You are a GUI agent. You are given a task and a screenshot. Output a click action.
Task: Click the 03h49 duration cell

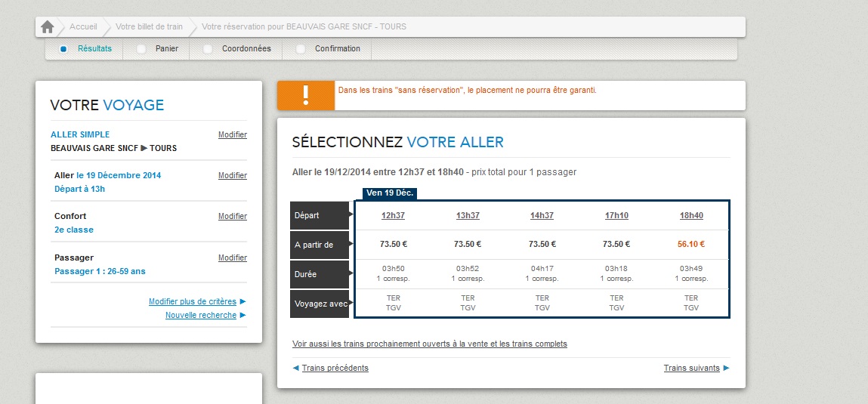691,273
